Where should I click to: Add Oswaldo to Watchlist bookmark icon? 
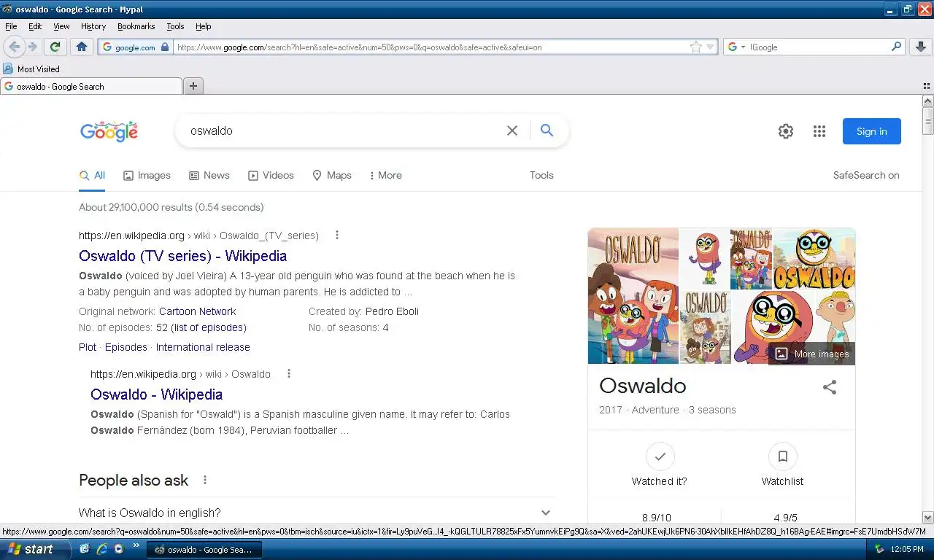coord(782,456)
